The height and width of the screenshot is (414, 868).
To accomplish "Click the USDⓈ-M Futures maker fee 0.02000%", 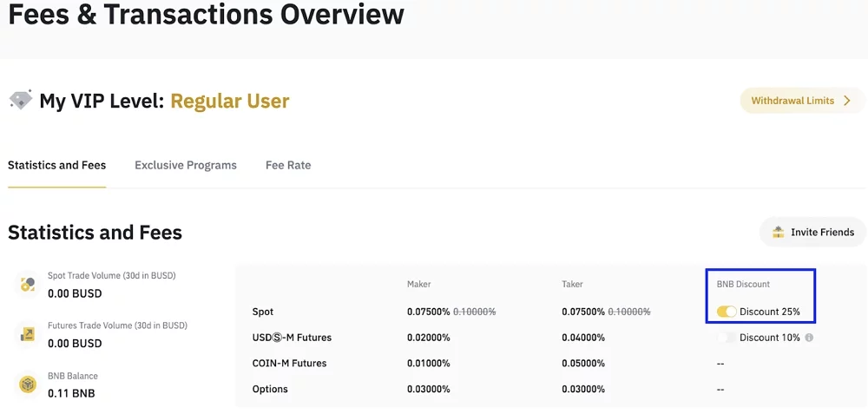I will pos(429,338).
